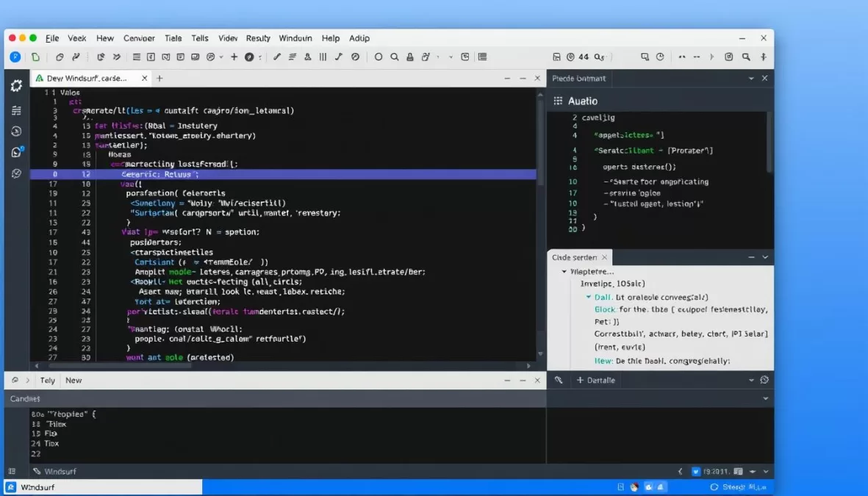The image size is (868, 496).
Task: Click the blue run icon in the toolbar
Action: (x=15, y=57)
